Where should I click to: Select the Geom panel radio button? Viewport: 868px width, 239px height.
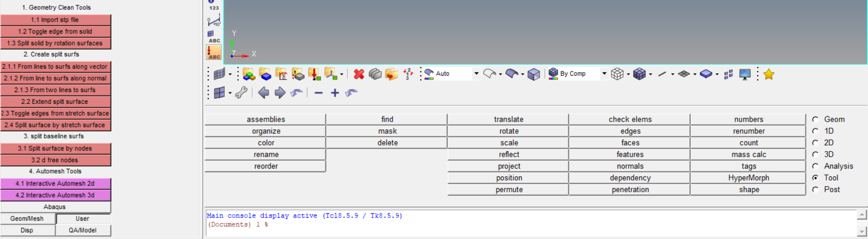coord(815,119)
